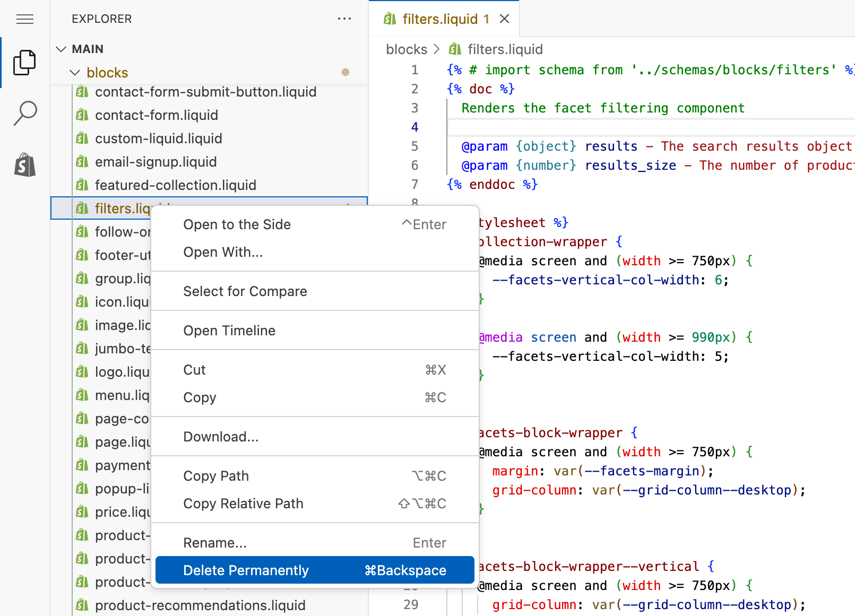Open product-recommendations.liquid file

point(209,605)
